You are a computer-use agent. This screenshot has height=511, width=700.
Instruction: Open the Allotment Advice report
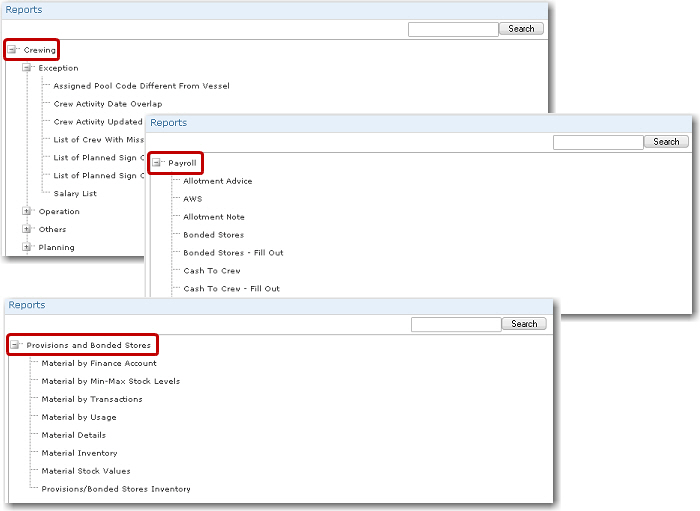point(217,181)
